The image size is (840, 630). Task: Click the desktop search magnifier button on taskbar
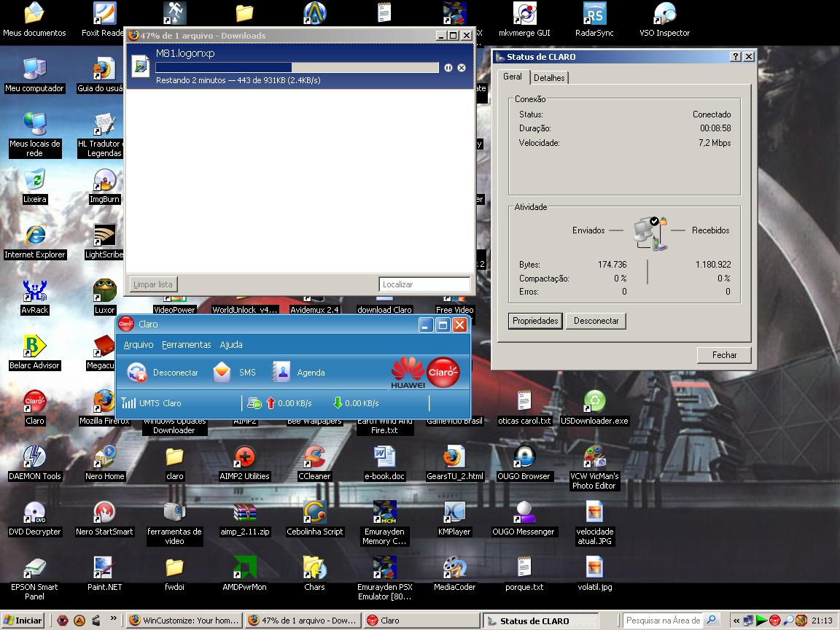712,620
